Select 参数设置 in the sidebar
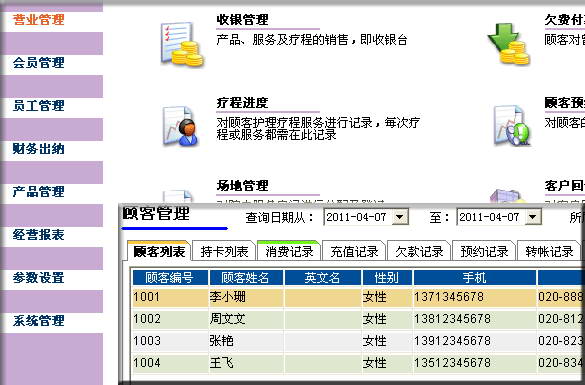The width and height of the screenshot is (585, 385). click(38, 278)
